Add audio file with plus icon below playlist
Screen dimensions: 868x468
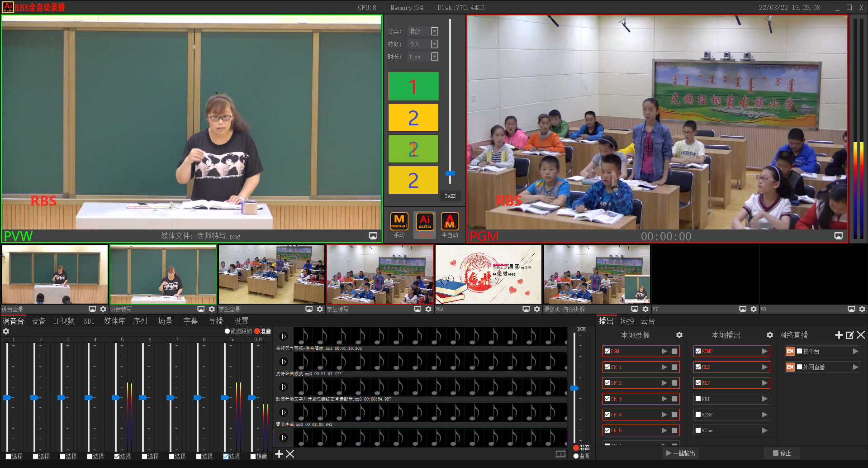[x=279, y=454]
